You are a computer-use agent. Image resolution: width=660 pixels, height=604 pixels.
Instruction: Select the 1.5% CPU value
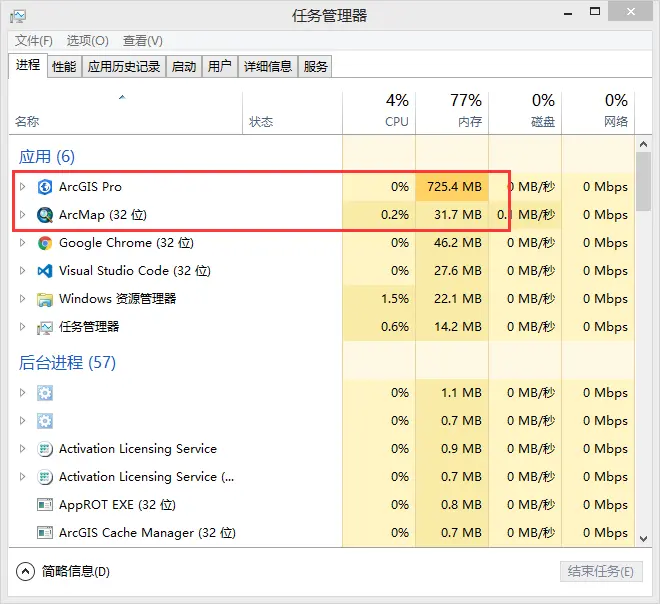pyautogui.click(x=395, y=299)
